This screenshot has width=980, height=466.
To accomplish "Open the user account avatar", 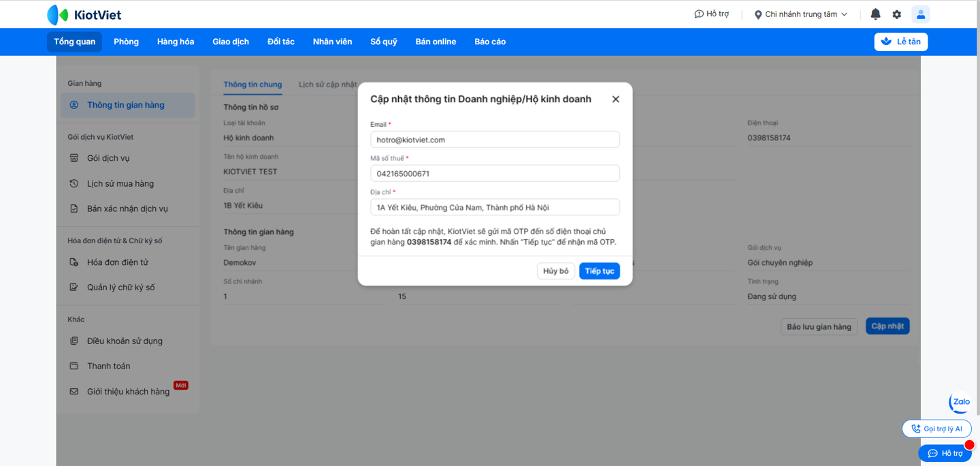I will [921, 14].
